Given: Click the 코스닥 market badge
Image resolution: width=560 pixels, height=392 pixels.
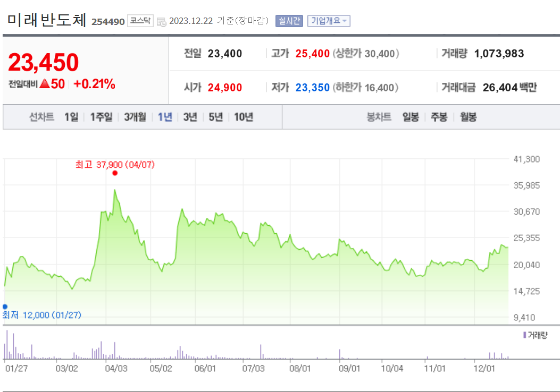Looking at the screenshot, I should [x=140, y=21].
